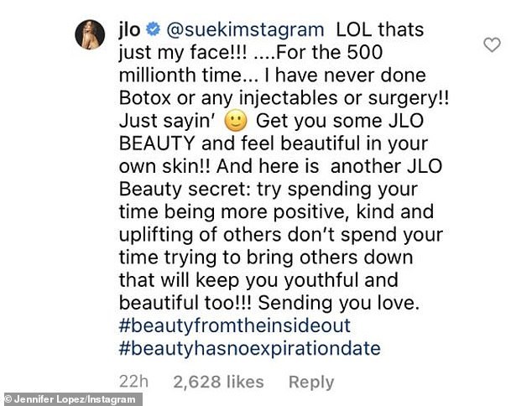Click the words 'LOL thats' in the comment
Image resolution: width=532 pixels, height=406 pixels.
pos(380,30)
